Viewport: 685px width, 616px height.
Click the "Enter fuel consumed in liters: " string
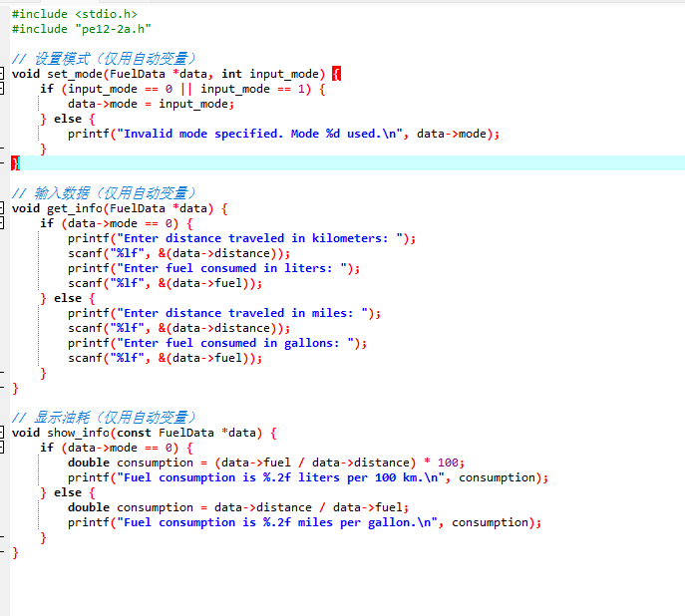coord(231,268)
